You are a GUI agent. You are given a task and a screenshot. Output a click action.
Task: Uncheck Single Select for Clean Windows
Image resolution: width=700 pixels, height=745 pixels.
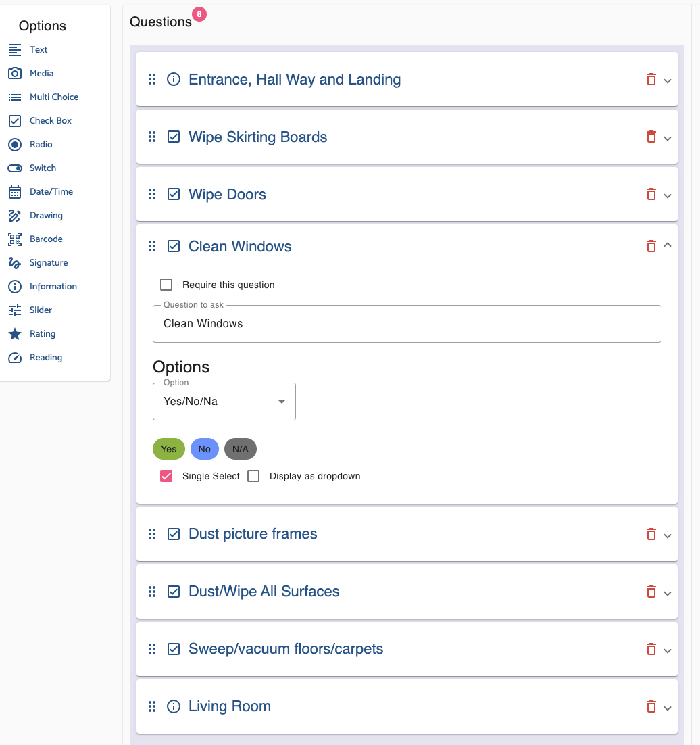[x=166, y=476]
